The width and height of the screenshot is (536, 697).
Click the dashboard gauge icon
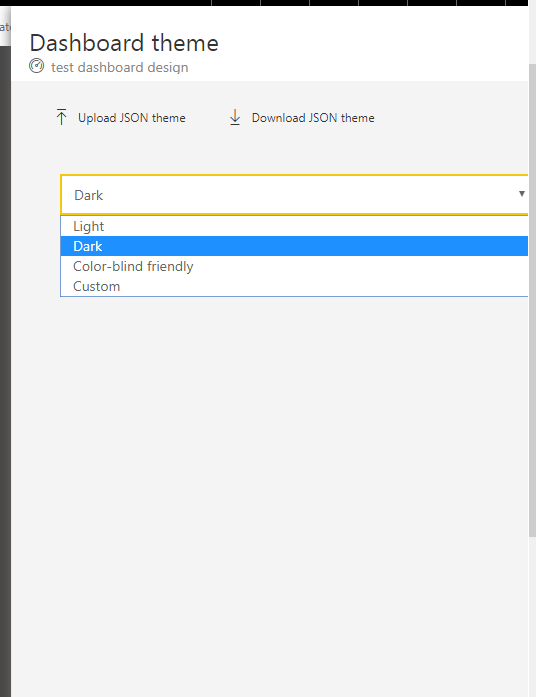[x=36, y=66]
